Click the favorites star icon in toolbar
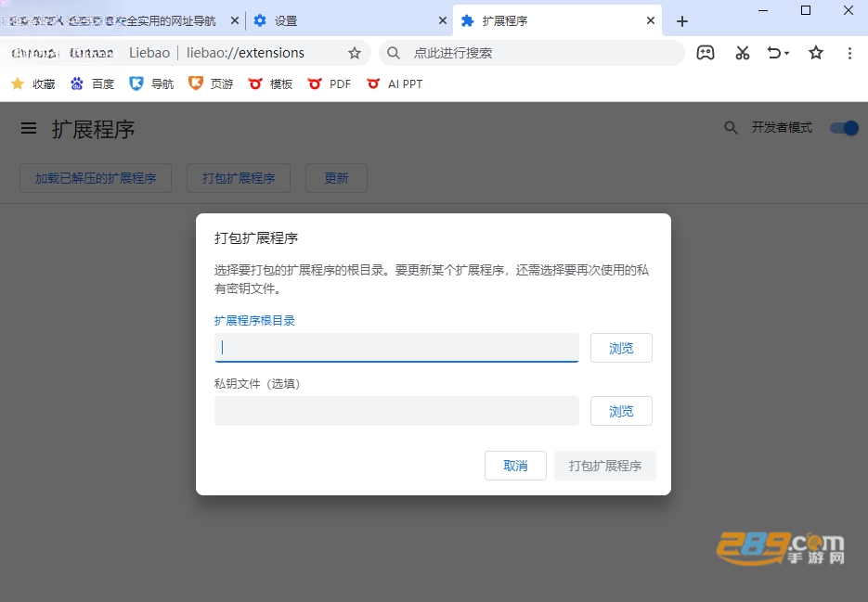The height and width of the screenshot is (602, 868). click(x=815, y=53)
